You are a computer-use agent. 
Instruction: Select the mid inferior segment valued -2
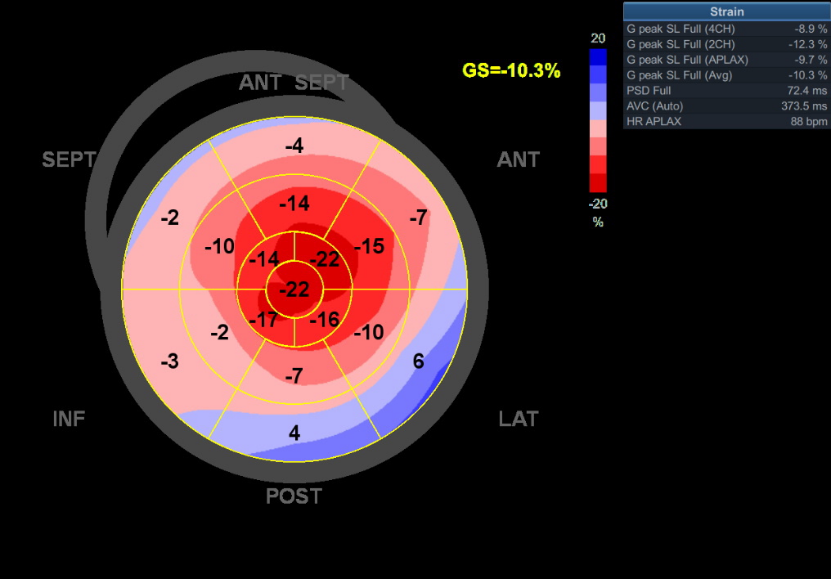pyautogui.click(x=219, y=333)
